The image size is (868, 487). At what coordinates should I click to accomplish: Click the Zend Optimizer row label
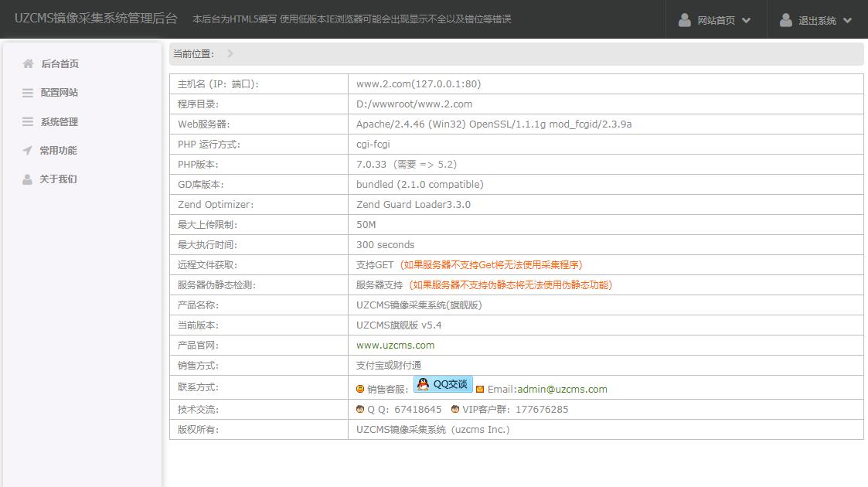click(x=216, y=205)
